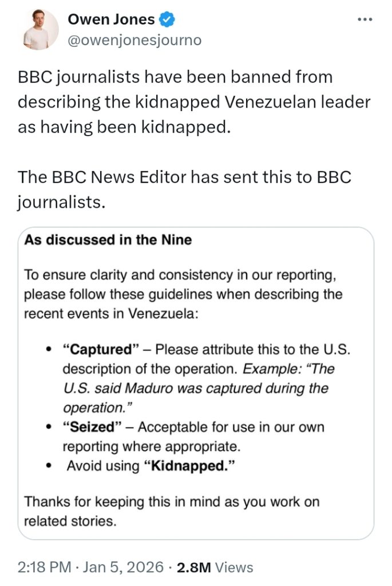Click the bold word "Captured" in the memo

(101, 349)
